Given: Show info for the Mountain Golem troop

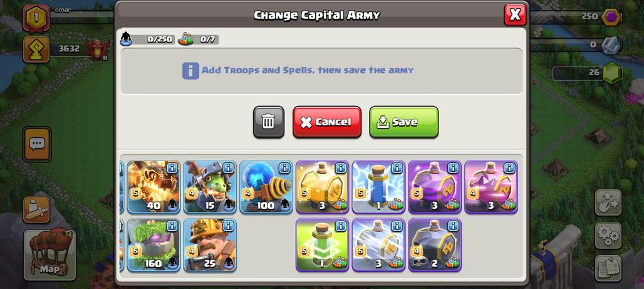Looking at the screenshot, I should pyautogui.click(x=172, y=226).
